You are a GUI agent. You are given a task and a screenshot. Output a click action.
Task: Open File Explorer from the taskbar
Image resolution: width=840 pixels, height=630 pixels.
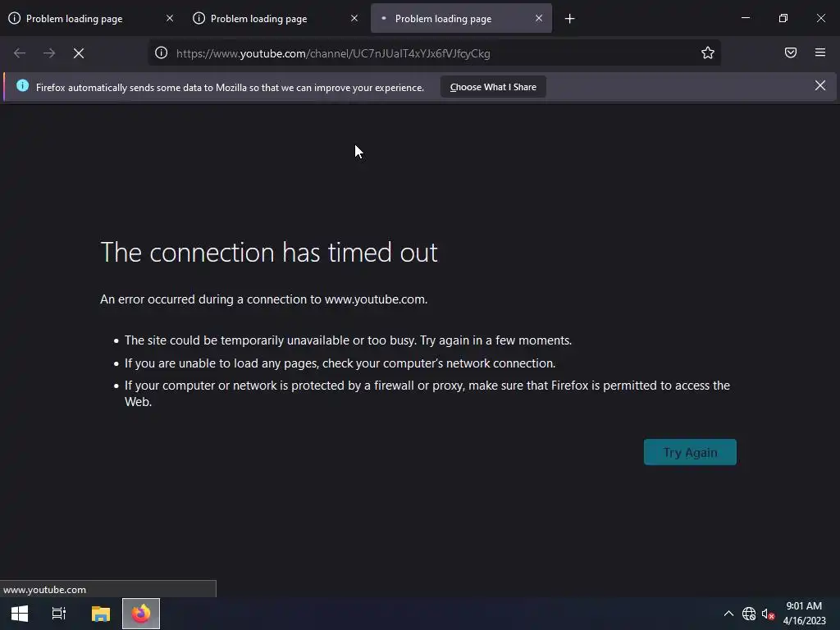coord(101,614)
